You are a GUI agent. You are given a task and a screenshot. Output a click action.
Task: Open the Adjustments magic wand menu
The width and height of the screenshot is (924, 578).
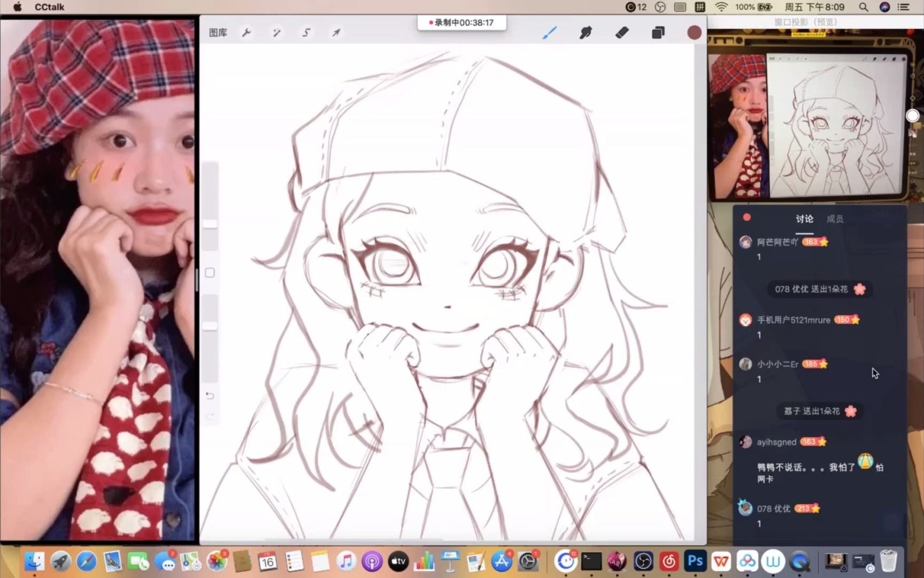[276, 33]
